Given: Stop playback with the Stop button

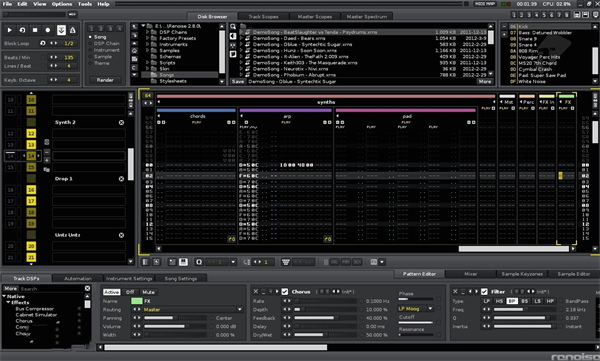Looking at the screenshot, I should tap(35, 30).
